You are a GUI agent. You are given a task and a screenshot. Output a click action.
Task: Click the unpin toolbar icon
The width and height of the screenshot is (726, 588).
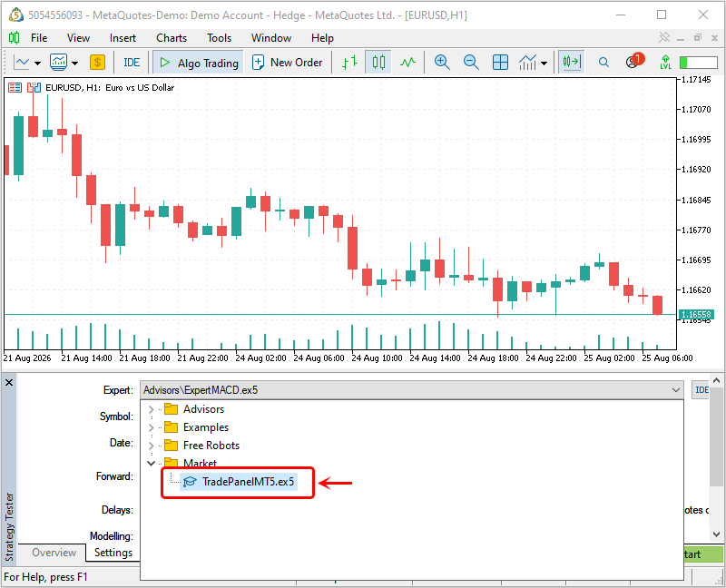(x=664, y=37)
